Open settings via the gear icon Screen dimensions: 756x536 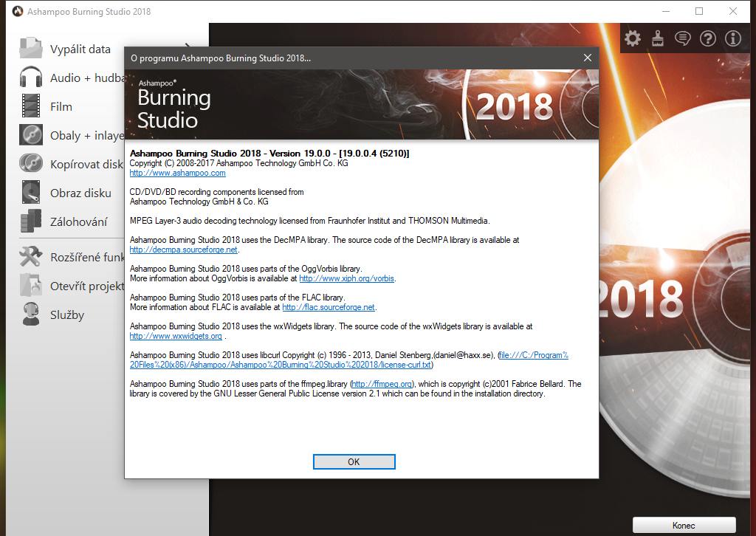(x=633, y=38)
